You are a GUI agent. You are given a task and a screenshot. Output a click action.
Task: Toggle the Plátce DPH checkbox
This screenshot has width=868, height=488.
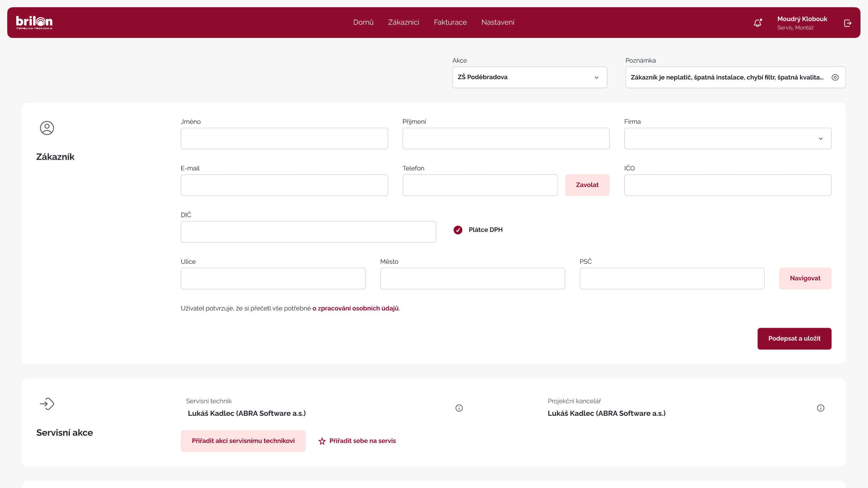(457, 230)
